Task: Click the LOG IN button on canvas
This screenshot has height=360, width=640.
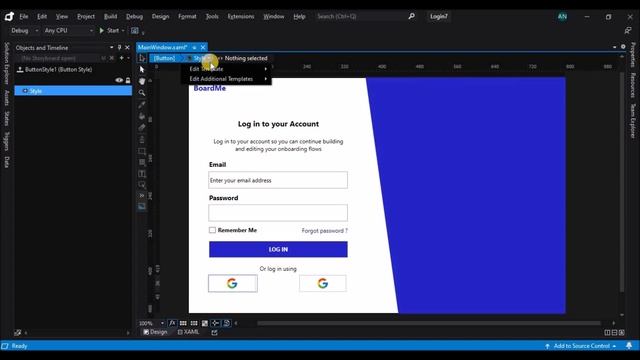Action: tap(278, 249)
